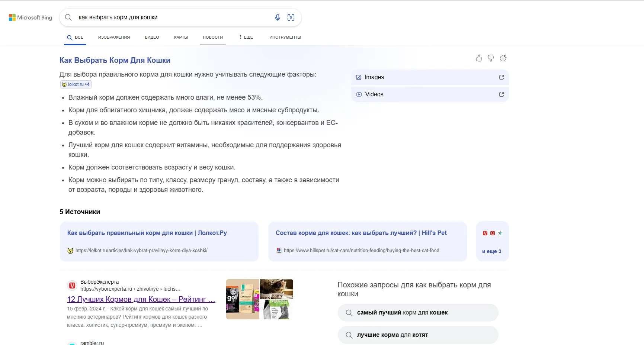Image resolution: width=644 pixels, height=345 pixels.
Task: Click the Microsoft Bing logo
Action: tap(30, 17)
